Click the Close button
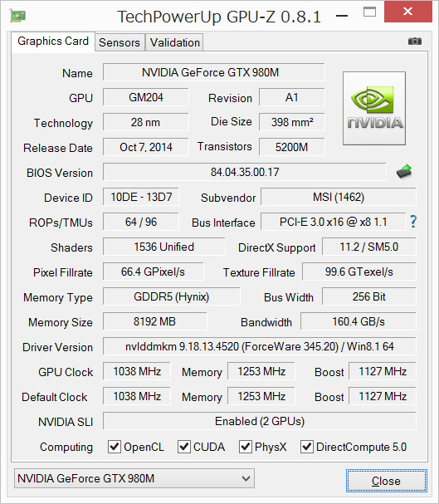This screenshot has height=504, width=439. pyautogui.click(x=387, y=481)
